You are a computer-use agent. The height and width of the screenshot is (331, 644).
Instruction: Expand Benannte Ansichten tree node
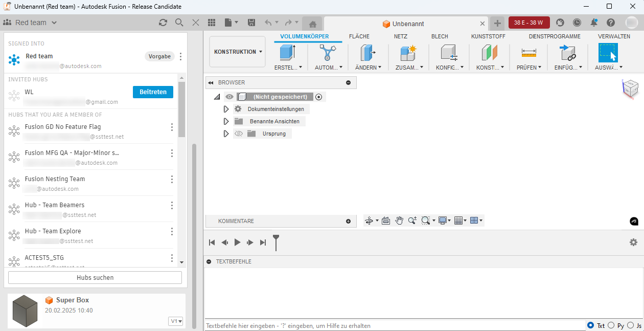pyautogui.click(x=226, y=121)
